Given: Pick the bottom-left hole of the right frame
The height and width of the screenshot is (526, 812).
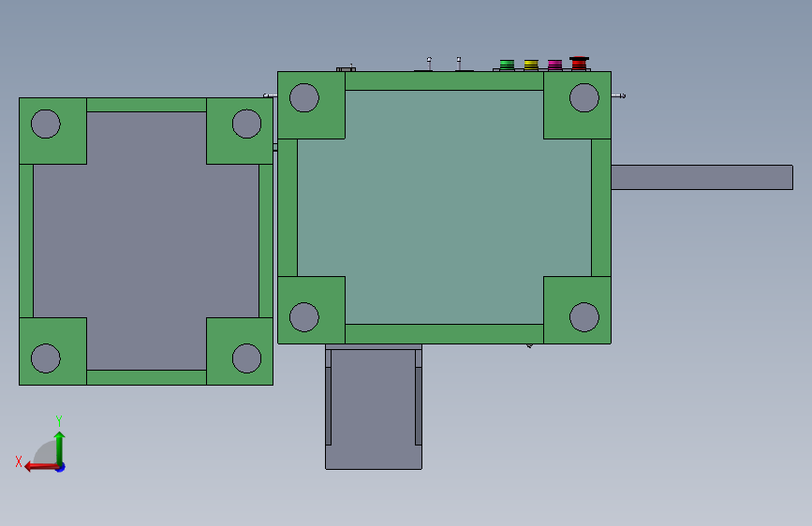Looking at the screenshot, I should point(304,317).
